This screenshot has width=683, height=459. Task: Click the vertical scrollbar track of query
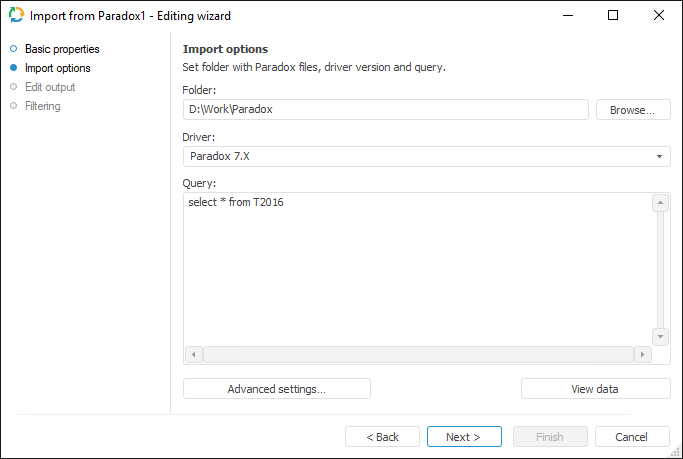660,270
